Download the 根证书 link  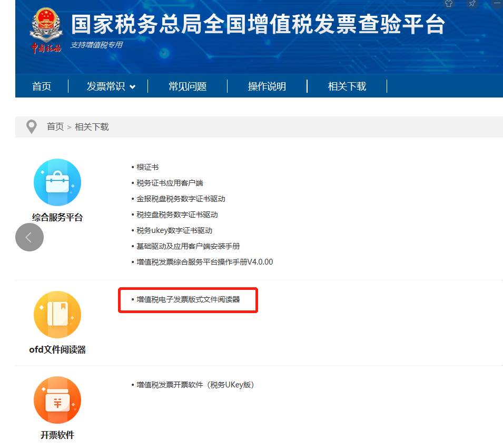(x=147, y=167)
